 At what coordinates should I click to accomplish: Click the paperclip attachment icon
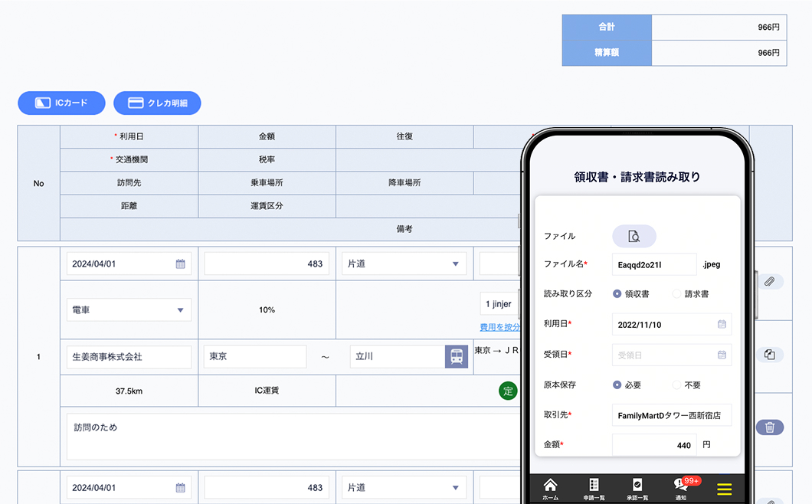click(770, 282)
